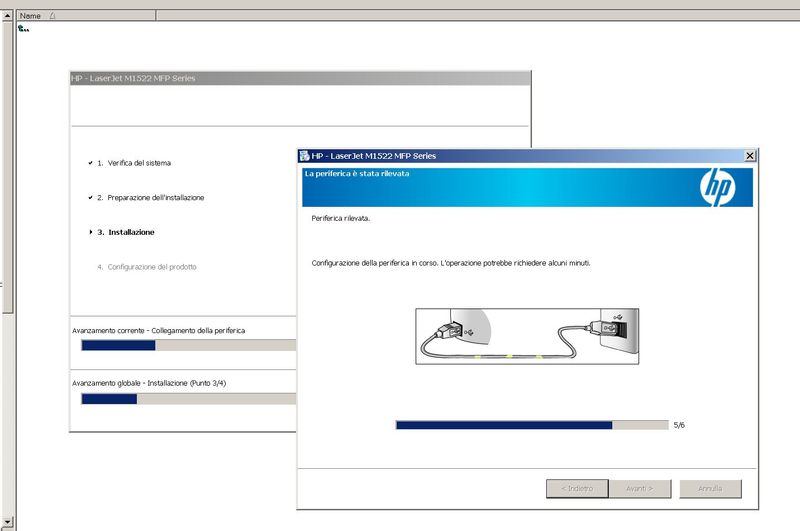This screenshot has height=531, width=800.
Task: Click the disabled Avanti button
Action: click(640, 489)
